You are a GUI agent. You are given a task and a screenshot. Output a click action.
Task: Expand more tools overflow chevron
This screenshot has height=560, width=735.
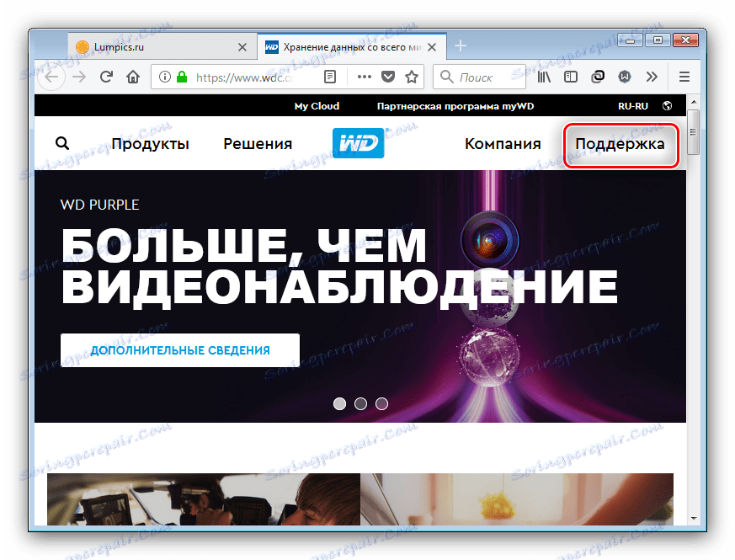652,77
